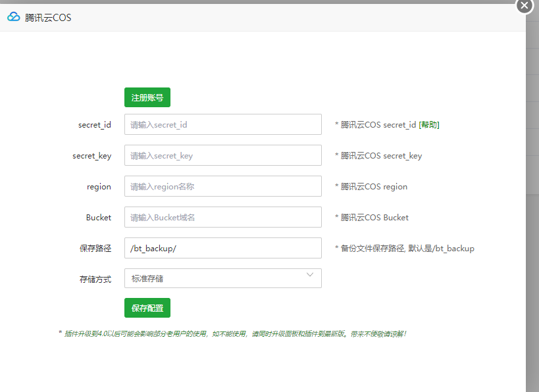Screen dimensions: 539x392
Task: Close the 腾讯云COS dialog
Action: [524, 6]
